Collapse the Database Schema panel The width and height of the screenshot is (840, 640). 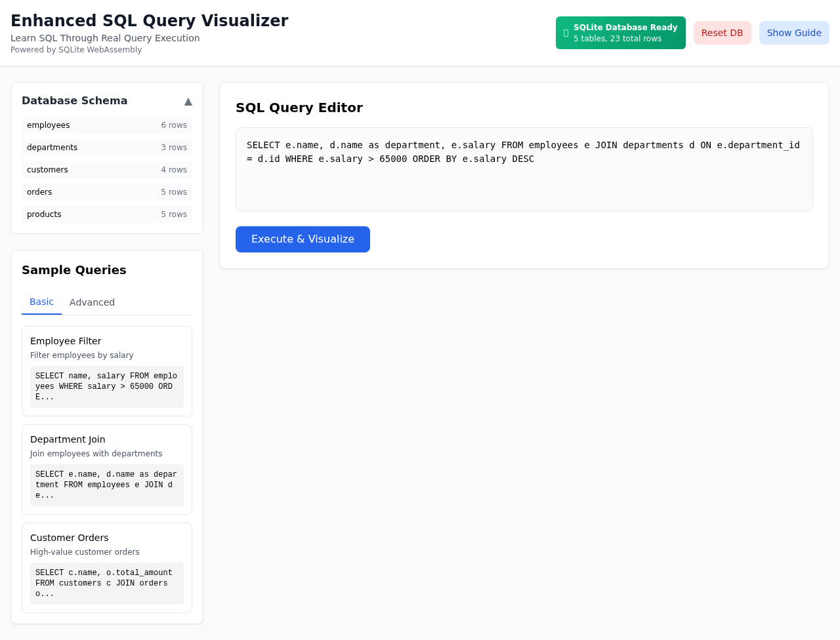tap(188, 101)
